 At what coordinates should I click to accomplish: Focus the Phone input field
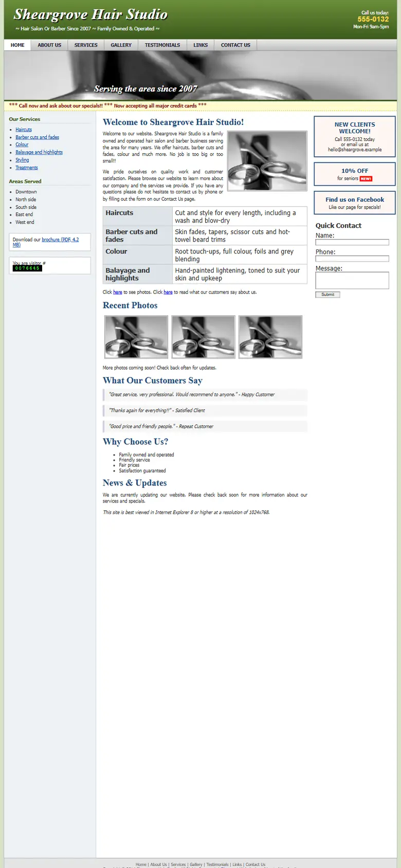(x=352, y=259)
